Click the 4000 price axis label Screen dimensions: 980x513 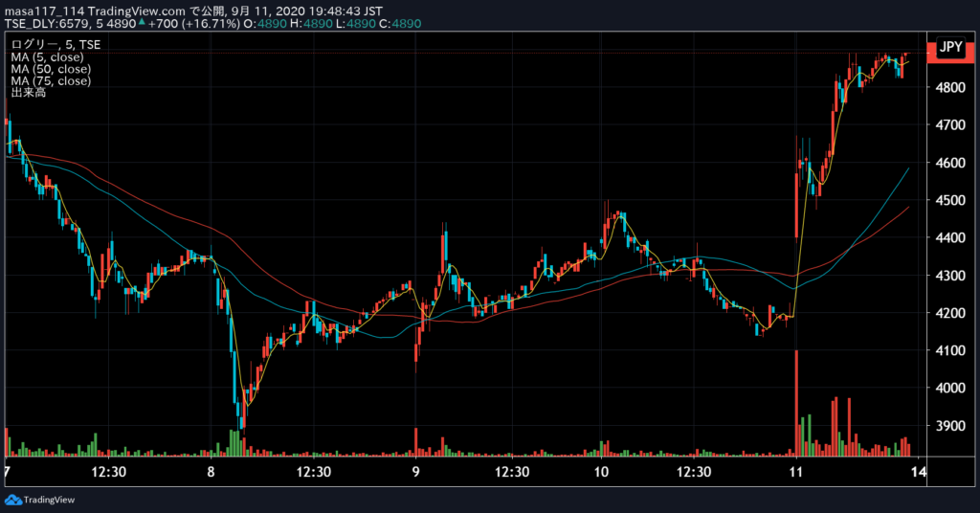click(950, 388)
